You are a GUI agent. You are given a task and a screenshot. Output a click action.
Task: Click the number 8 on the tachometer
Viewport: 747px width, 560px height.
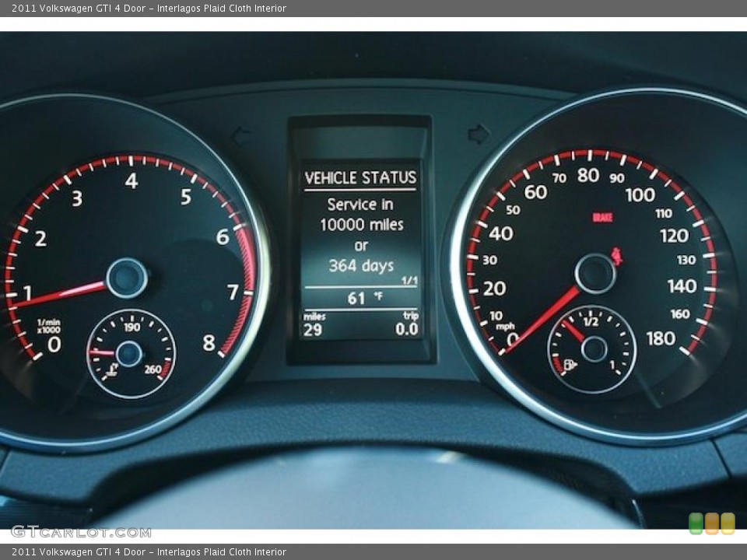209,343
